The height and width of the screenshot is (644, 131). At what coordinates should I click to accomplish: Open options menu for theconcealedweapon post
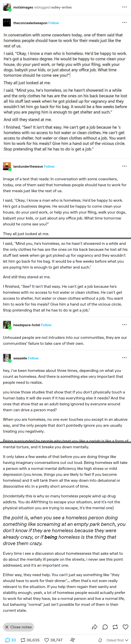(124, 23)
